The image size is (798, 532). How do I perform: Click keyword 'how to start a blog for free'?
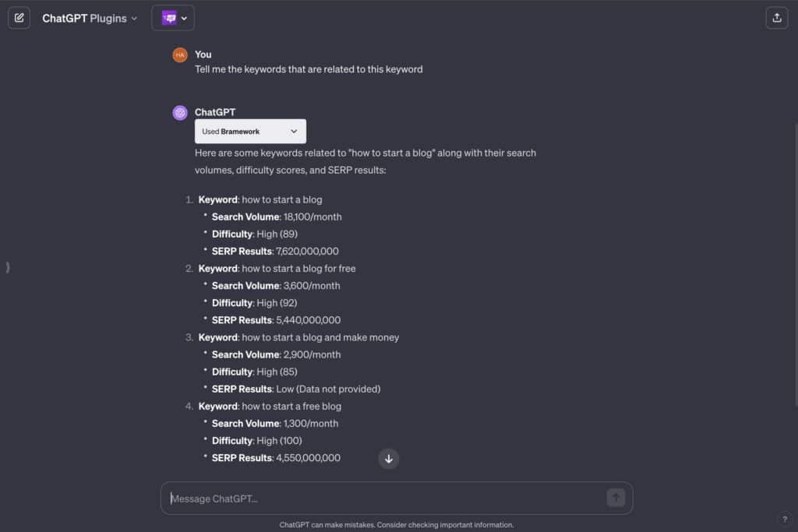[x=298, y=269]
